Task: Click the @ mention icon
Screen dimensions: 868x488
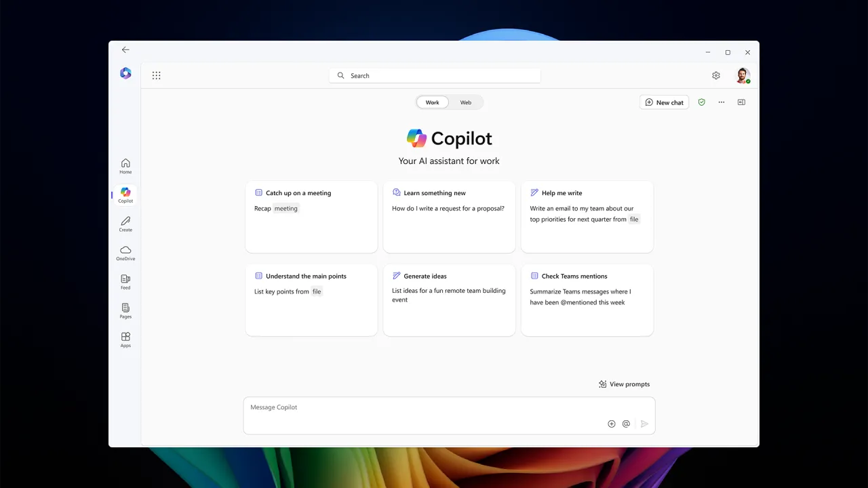Action: click(627, 424)
